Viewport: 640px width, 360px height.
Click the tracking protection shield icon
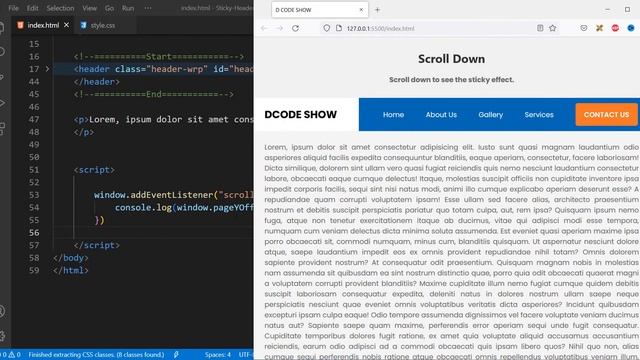[327, 28]
